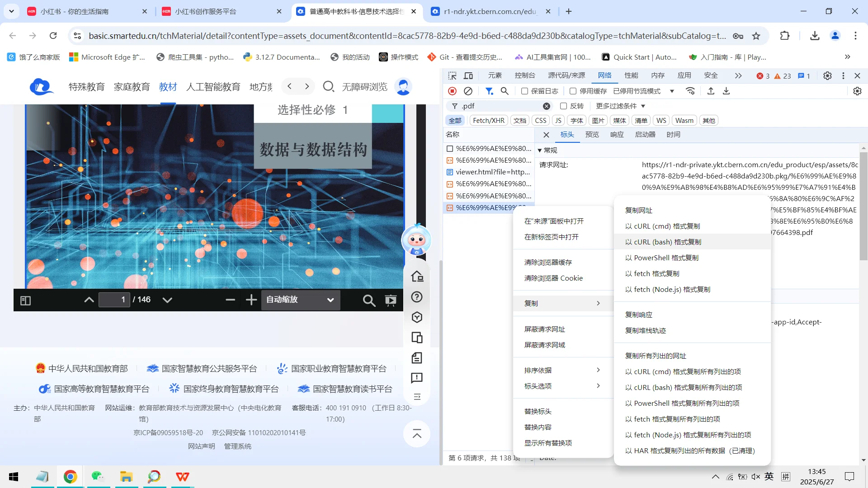The image size is (868, 488).
Task: Open the 自动缩放 zoom dropdown
Action: 300,300
